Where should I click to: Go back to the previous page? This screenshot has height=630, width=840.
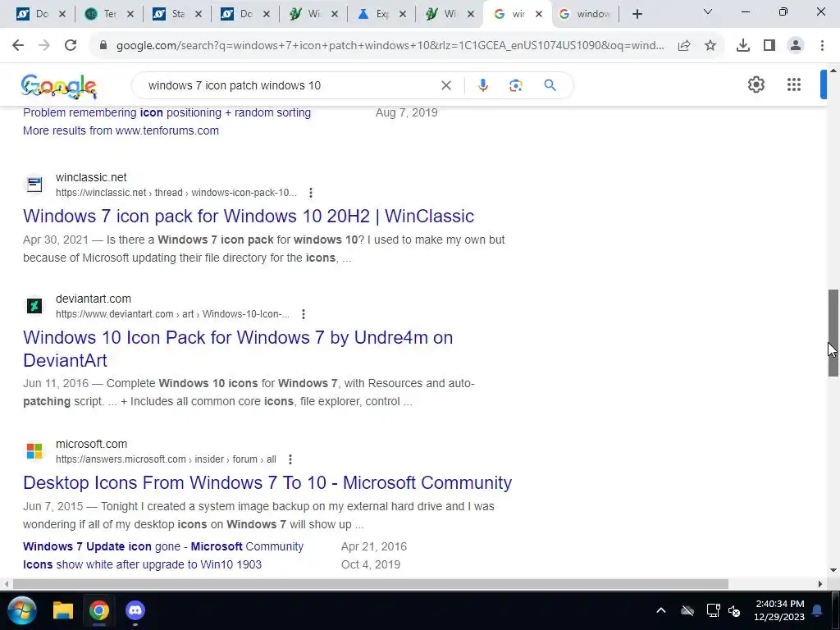18,46
